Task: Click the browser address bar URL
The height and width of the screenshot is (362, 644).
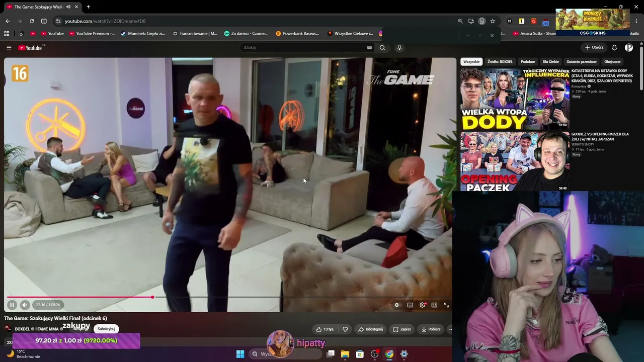Action: 105,21
